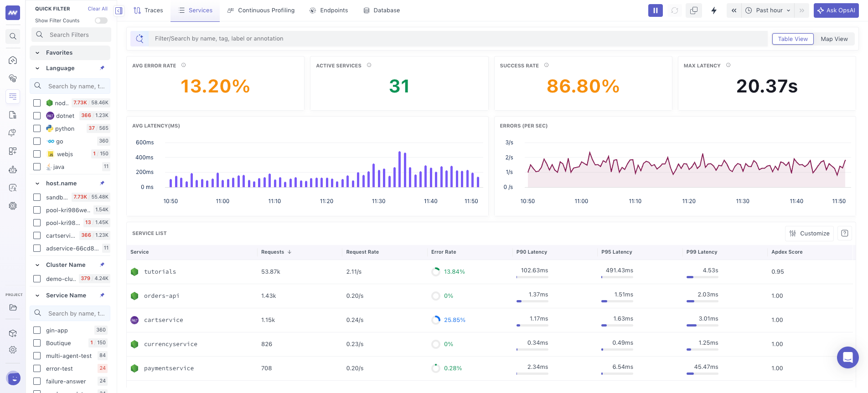Image resolution: width=868 pixels, height=393 pixels.
Task: Open search from left navigation magnifier icon
Action: [13, 36]
